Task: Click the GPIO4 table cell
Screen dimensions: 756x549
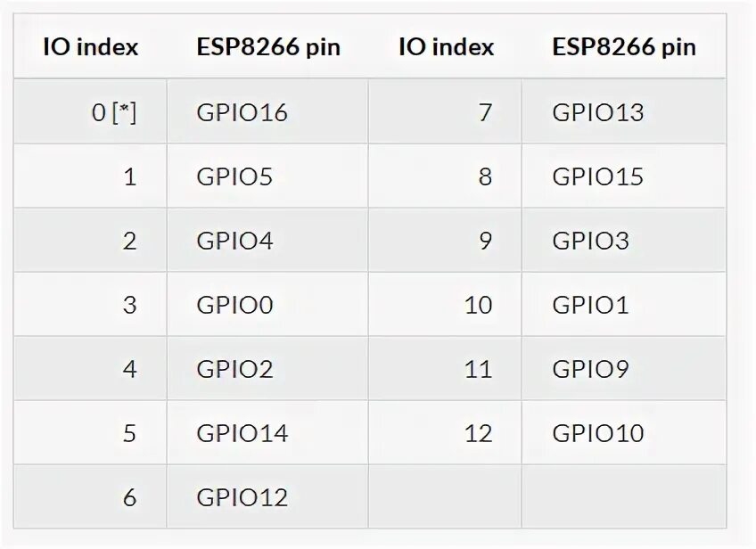Action: pyautogui.click(x=267, y=240)
